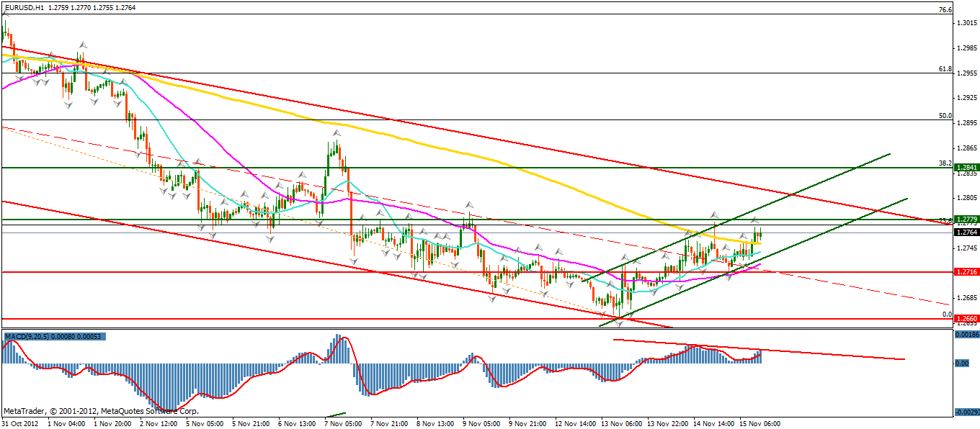Click the red 1.2660 price level tag
The height and width of the screenshot is (429, 980).
pyautogui.click(x=966, y=318)
